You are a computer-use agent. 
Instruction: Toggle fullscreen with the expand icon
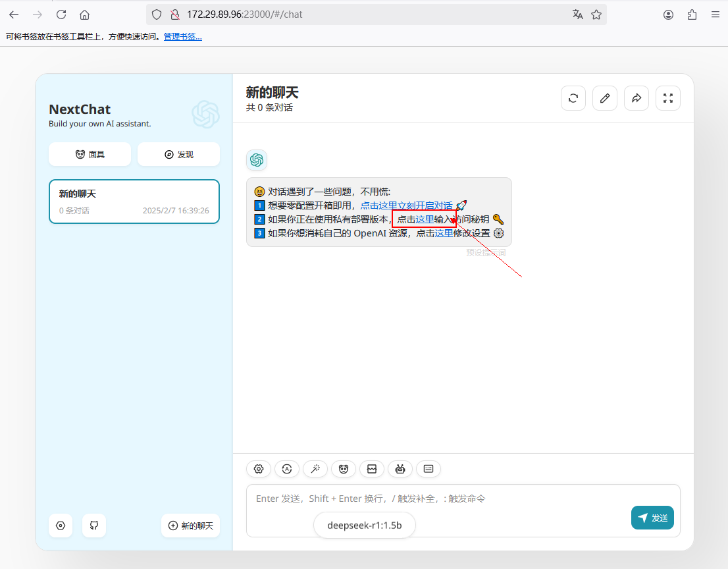tap(668, 98)
